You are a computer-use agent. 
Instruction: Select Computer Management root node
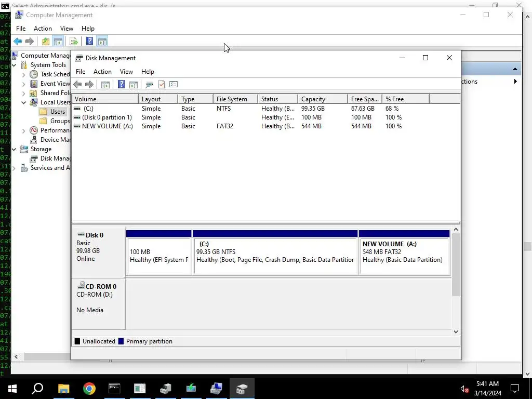(x=41, y=56)
